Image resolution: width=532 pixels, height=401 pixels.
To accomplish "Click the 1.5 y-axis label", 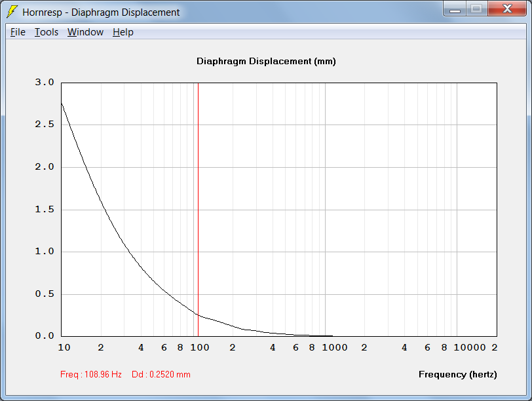I will pos(45,209).
